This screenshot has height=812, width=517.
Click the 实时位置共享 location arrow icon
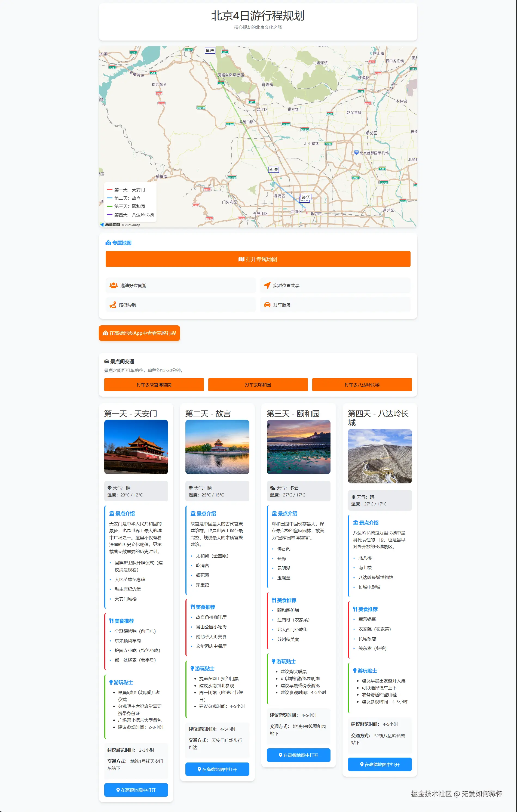point(267,285)
